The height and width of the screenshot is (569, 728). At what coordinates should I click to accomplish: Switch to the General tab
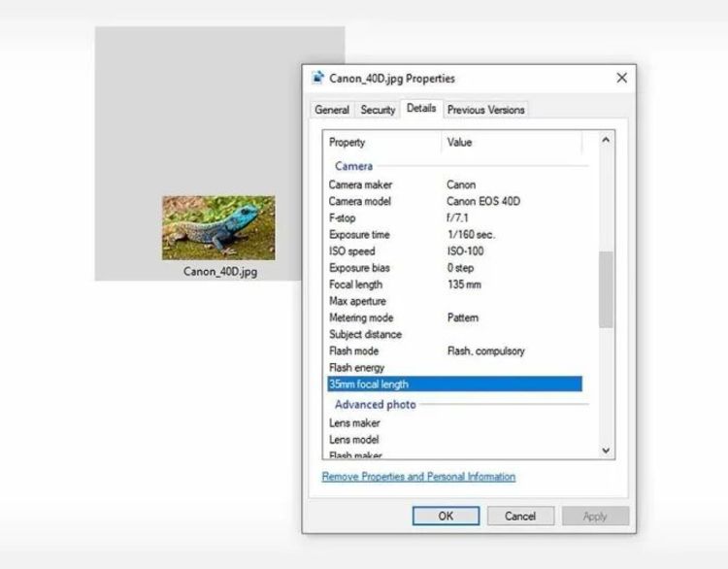tap(332, 110)
